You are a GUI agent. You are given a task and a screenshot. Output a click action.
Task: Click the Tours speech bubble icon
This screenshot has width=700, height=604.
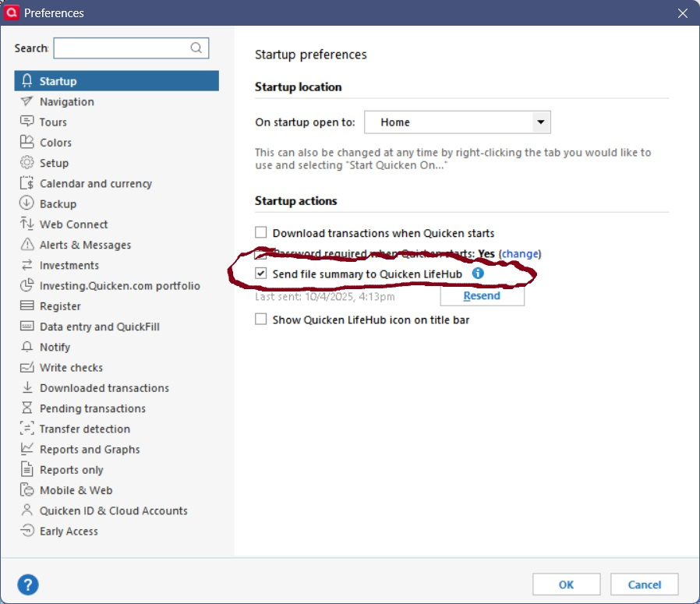(27, 122)
